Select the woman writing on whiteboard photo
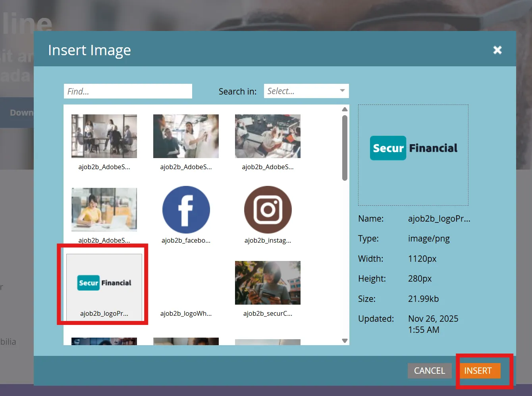 click(x=186, y=136)
